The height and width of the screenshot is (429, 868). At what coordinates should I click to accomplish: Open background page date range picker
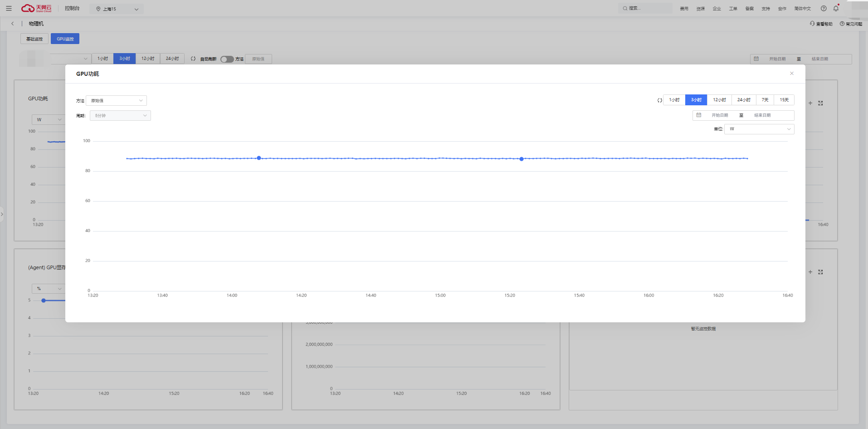801,59
